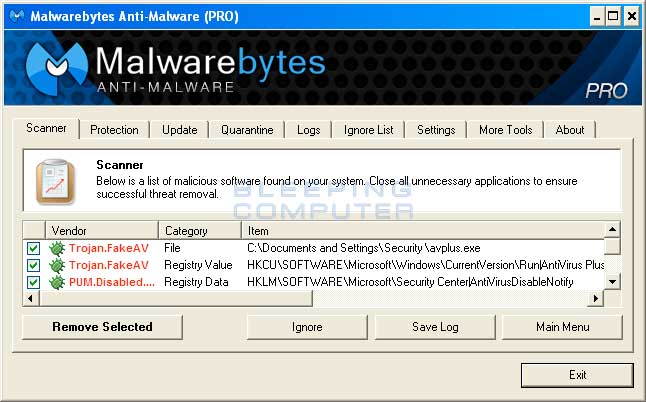The height and width of the screenshot is (402, 646).
Task: Click the Malwarebytes logo in banner
Action: (56, 68)
